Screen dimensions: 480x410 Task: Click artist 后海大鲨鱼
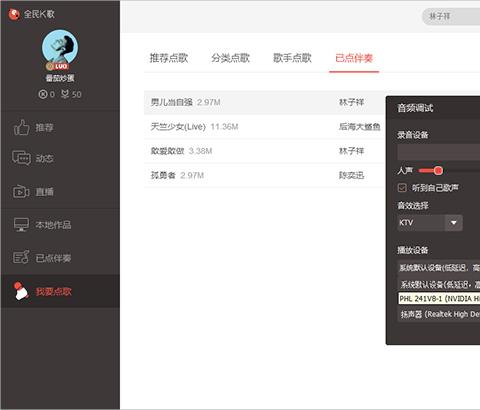360,127
